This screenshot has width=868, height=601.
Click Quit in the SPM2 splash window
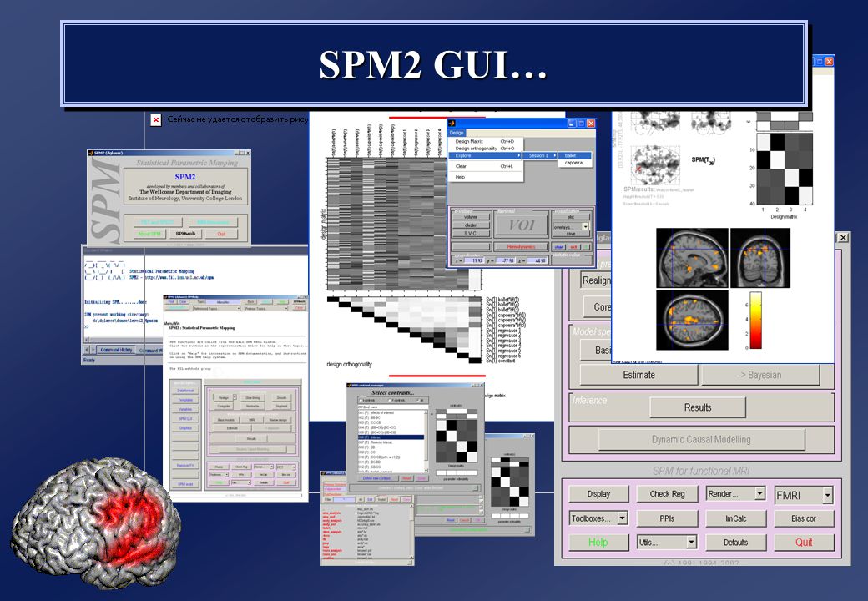(221, 234)
